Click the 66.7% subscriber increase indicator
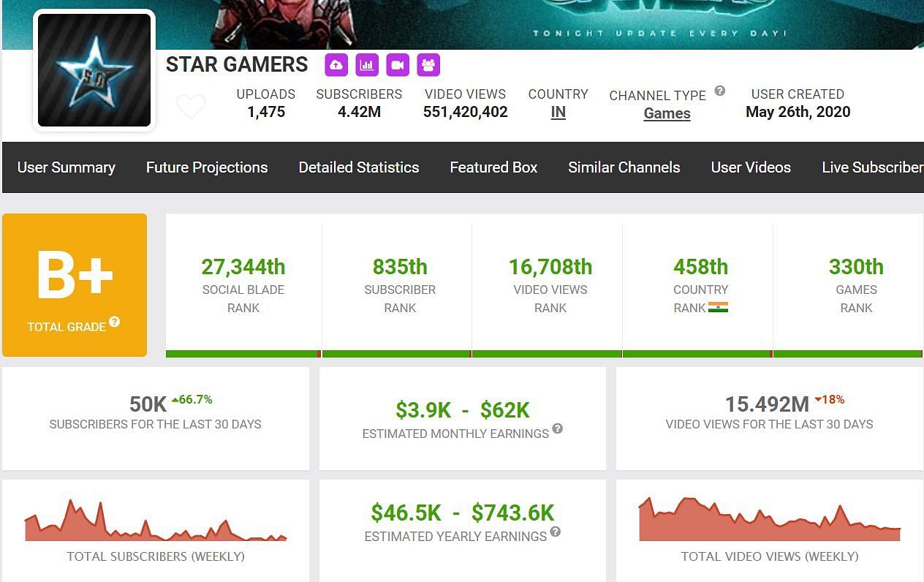The image size is (924, 582). (x=192, y=400)
